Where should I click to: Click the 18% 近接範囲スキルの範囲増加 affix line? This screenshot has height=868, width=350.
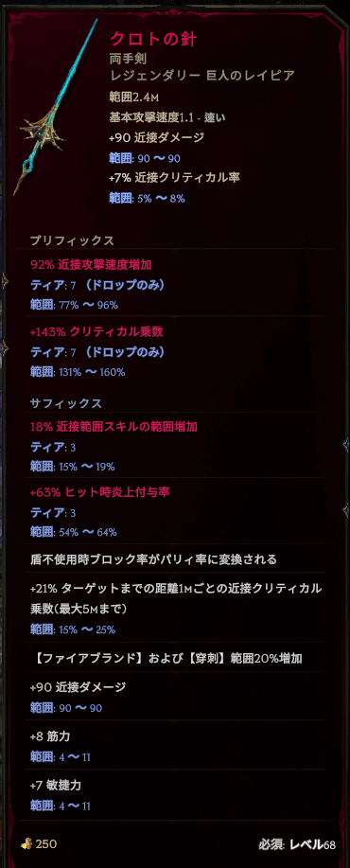tap(114, 426)
